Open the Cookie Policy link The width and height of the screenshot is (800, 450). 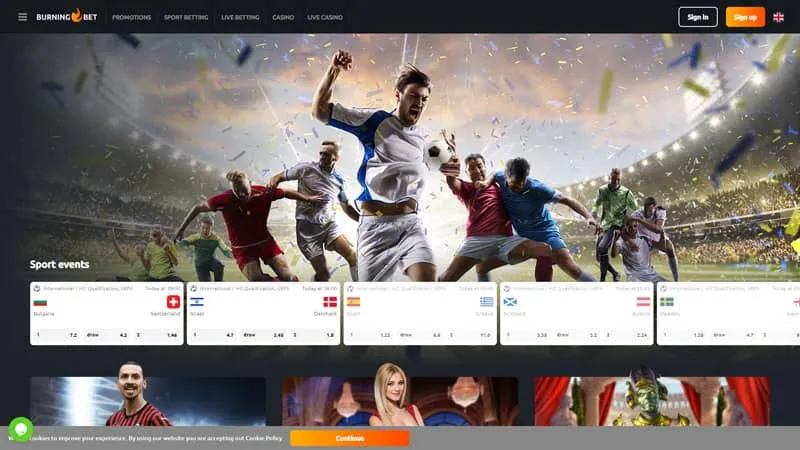click(263, 438)
